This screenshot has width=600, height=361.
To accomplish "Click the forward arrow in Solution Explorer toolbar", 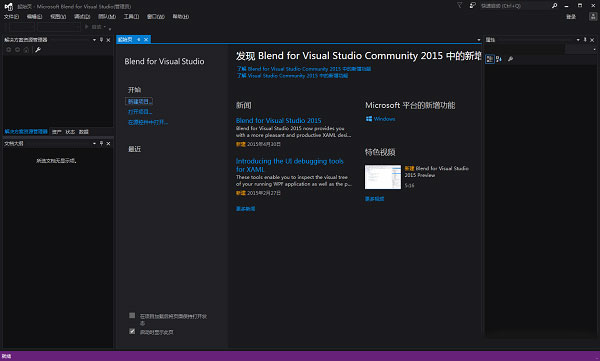I will pos(17,50).
